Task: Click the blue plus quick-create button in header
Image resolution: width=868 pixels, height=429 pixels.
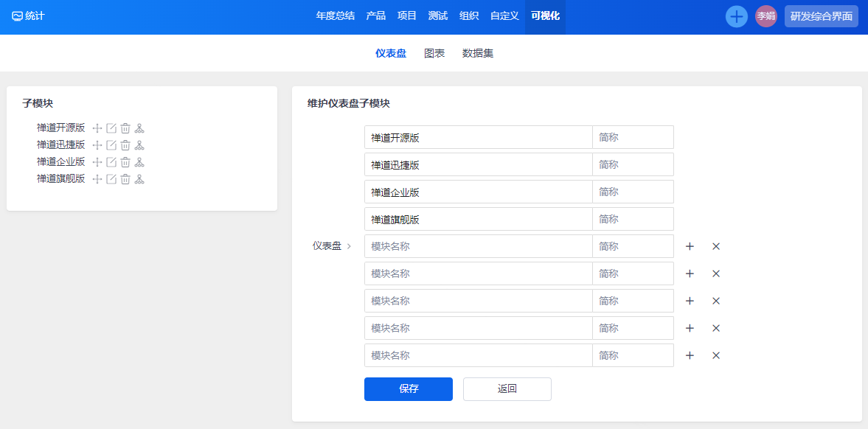Action: tap(736, 16)
